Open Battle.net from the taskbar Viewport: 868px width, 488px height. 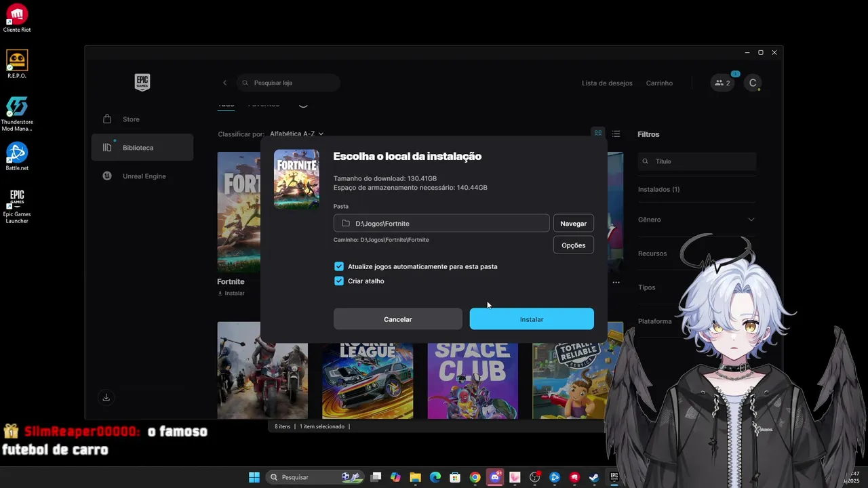(x=555, y=477)
